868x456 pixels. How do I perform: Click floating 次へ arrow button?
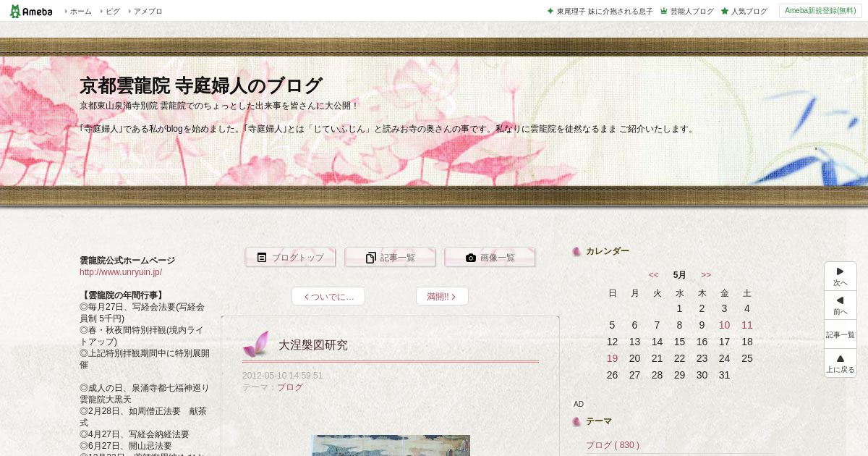tap(841, 276)
